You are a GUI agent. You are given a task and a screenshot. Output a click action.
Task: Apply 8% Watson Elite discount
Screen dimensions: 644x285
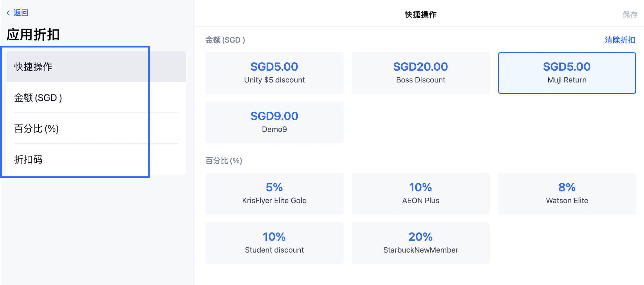[567, 194]
